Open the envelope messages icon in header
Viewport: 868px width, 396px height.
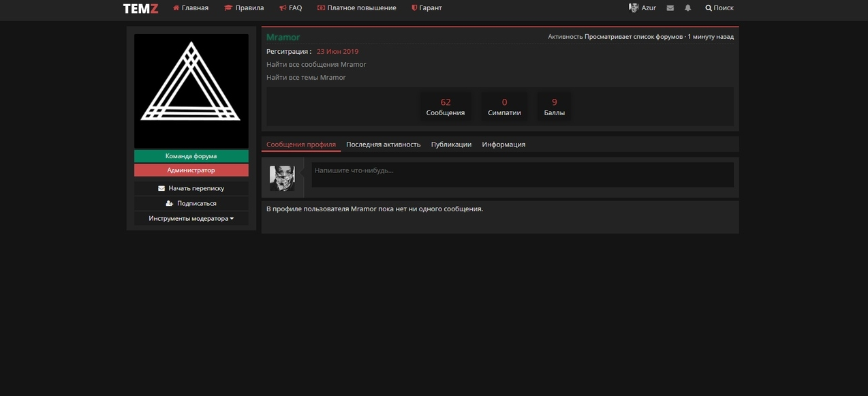click(670, 8)
